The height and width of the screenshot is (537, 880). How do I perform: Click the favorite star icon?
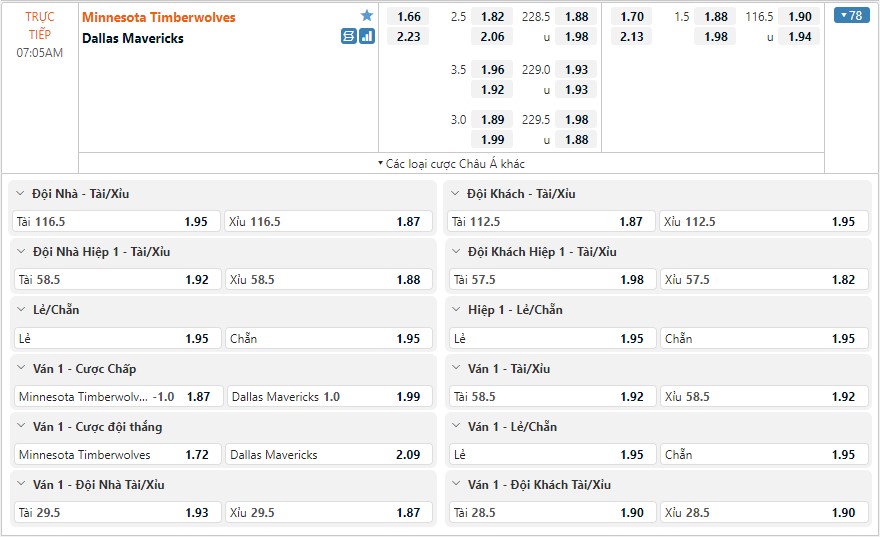click(x=366, y=16)
